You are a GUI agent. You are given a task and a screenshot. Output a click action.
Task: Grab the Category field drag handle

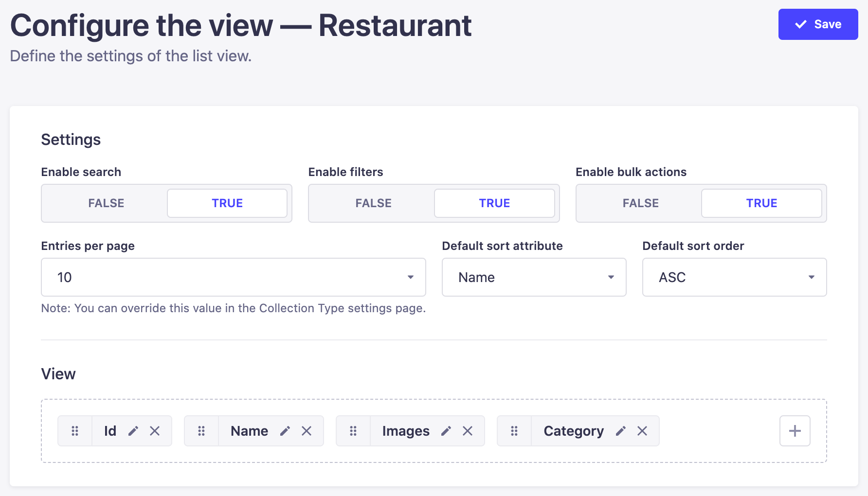tap(514, 431)
